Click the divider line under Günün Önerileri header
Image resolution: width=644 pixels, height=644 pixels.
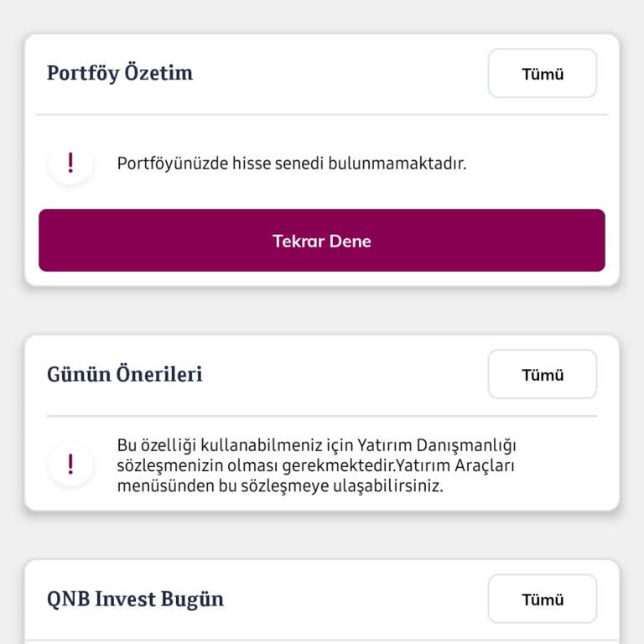point(322,416)
